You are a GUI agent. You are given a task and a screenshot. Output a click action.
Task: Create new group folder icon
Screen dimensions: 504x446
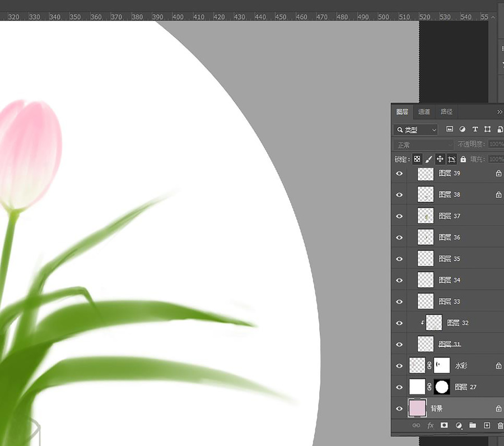point(473,425)
